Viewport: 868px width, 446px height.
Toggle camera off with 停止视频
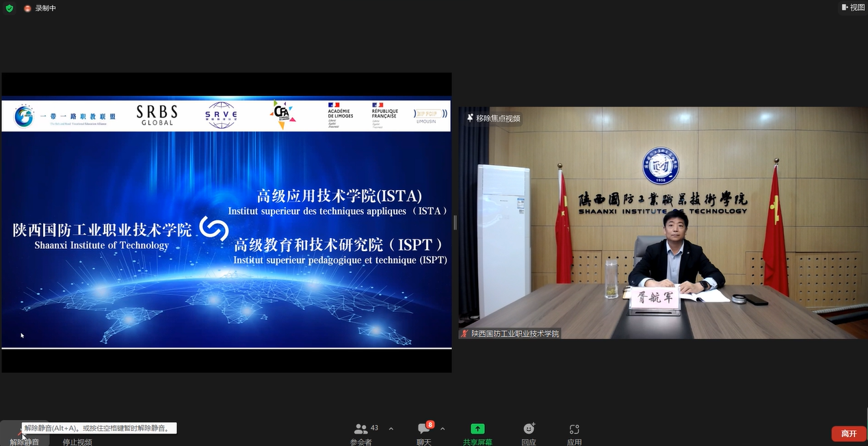(x=77, y=441)
